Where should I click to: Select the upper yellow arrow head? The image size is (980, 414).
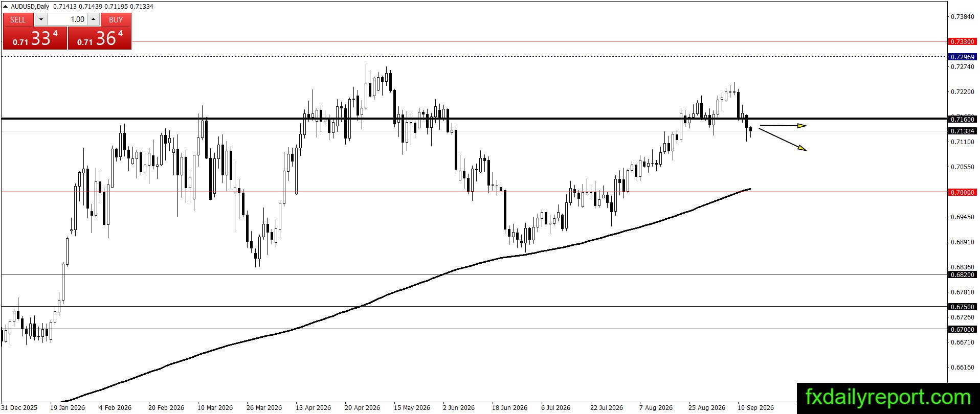(803, 126)
